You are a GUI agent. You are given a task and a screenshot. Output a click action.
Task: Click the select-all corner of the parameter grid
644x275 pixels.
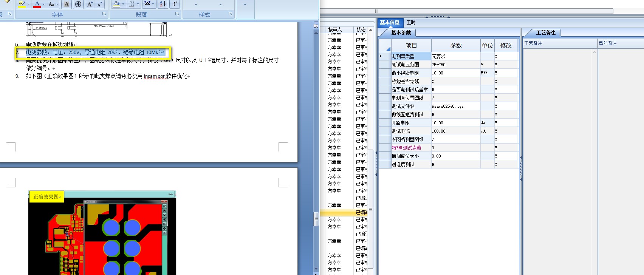[x=385, y=45]
